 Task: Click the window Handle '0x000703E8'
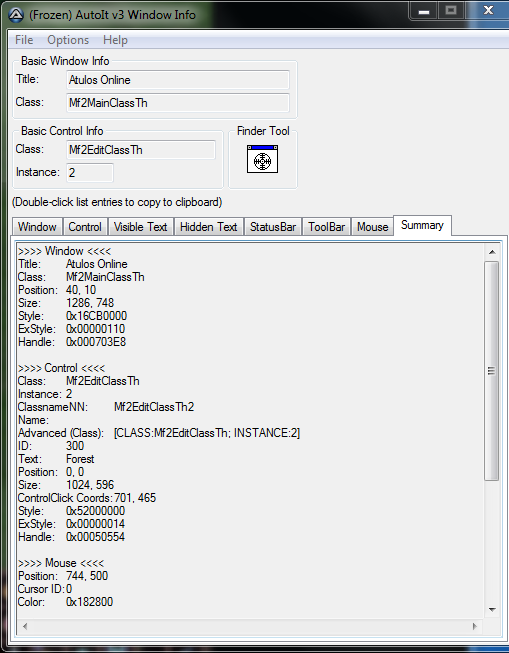click(96, 342)
